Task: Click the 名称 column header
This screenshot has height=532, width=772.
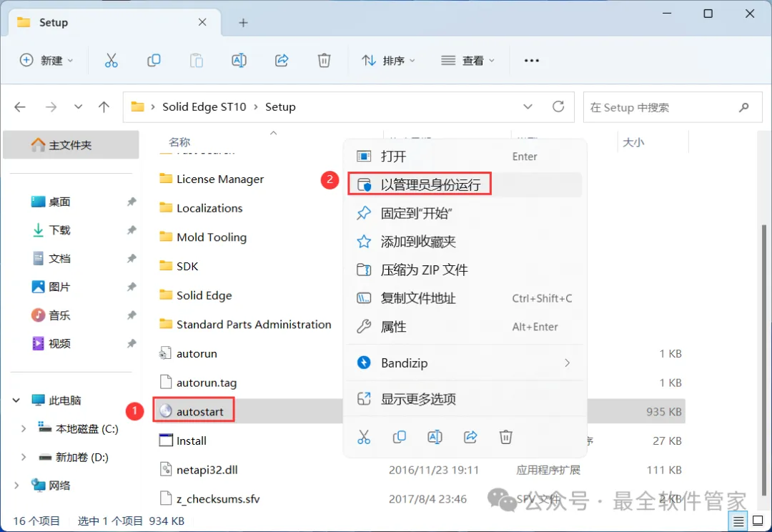Action: point(179,142)
